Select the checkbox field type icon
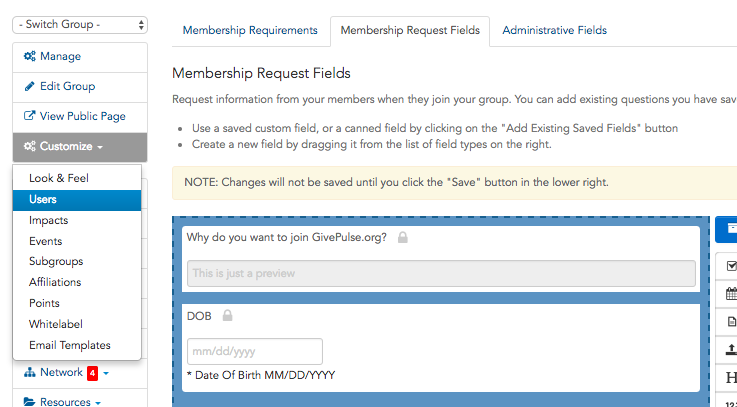The width and height of the screenshot is (737, 407). [x=731, y=266]
